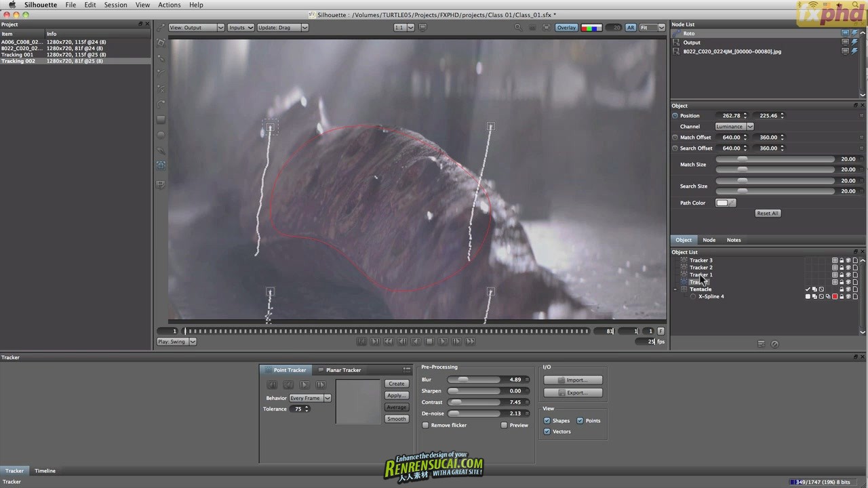The image size is (868, 488).
Task: Select the circle shape tool in viewer toolbar
Action: [161, 135]
